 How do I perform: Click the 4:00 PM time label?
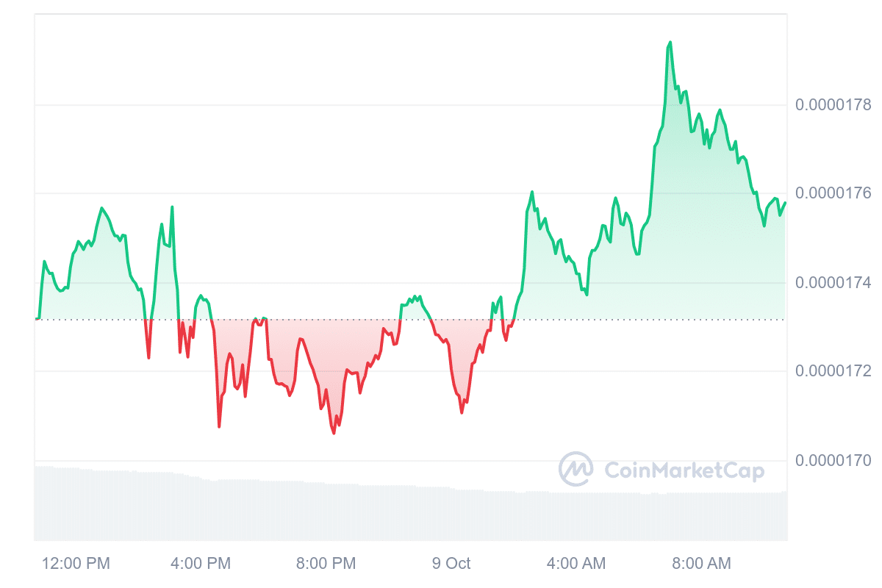click(201, 564)
